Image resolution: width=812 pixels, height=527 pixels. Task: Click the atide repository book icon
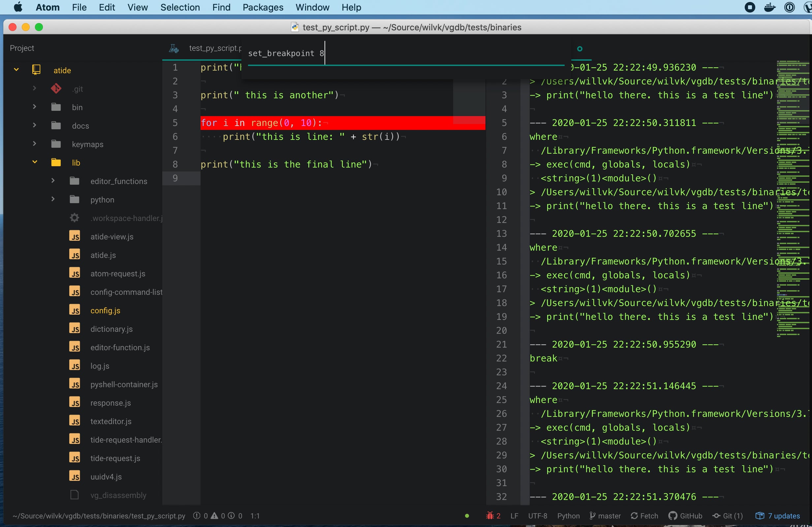pos(36,70)
